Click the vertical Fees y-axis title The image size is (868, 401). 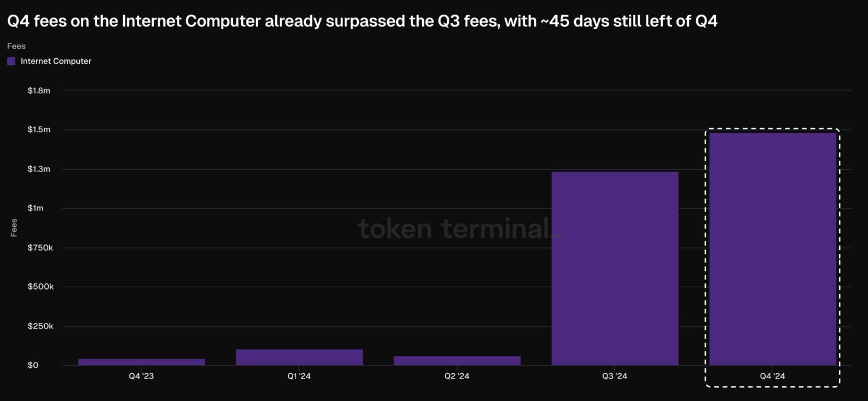click(14, 227)
